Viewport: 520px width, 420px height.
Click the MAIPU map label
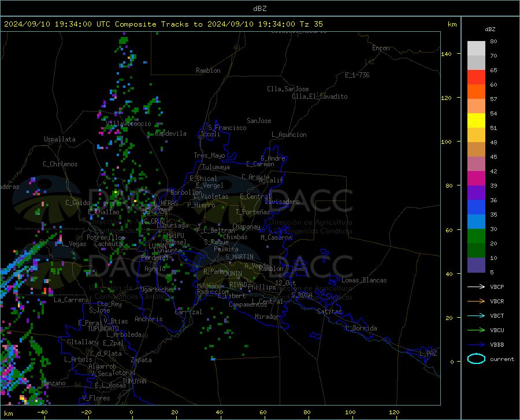[x=175, y=235]
